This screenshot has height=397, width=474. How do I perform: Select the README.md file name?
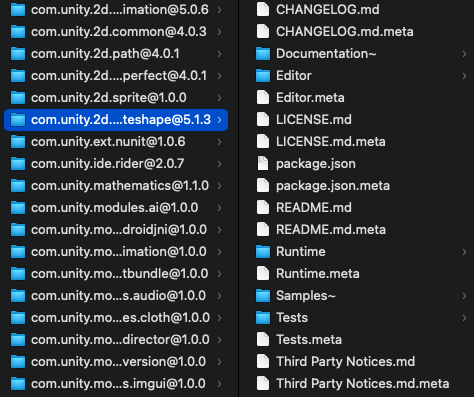(x=314, y=208)
